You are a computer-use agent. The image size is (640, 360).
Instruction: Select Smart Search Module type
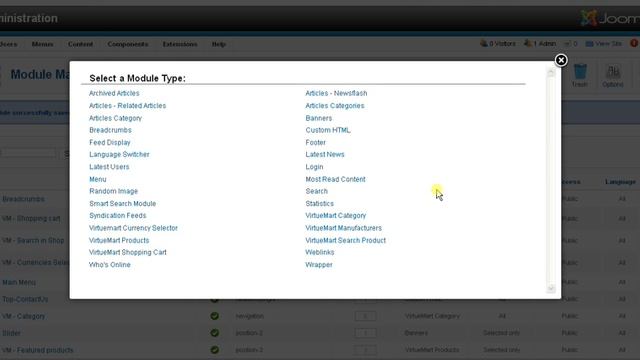[122, 203]
